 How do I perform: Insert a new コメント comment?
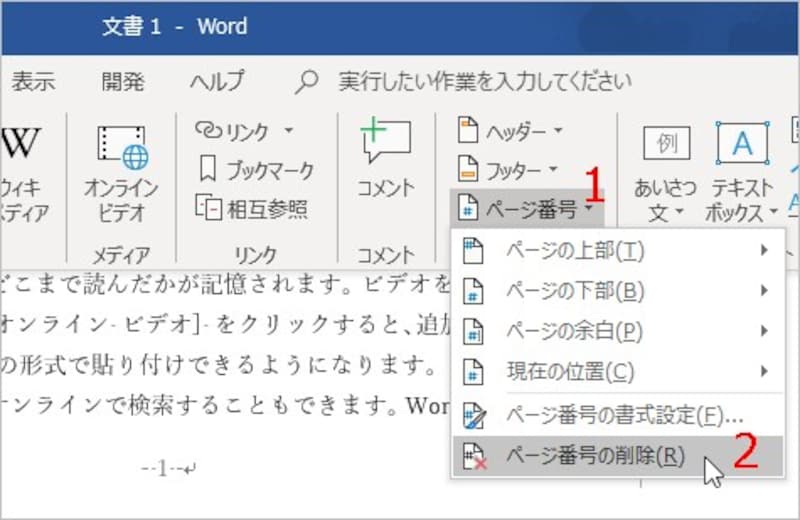point(386,158)
